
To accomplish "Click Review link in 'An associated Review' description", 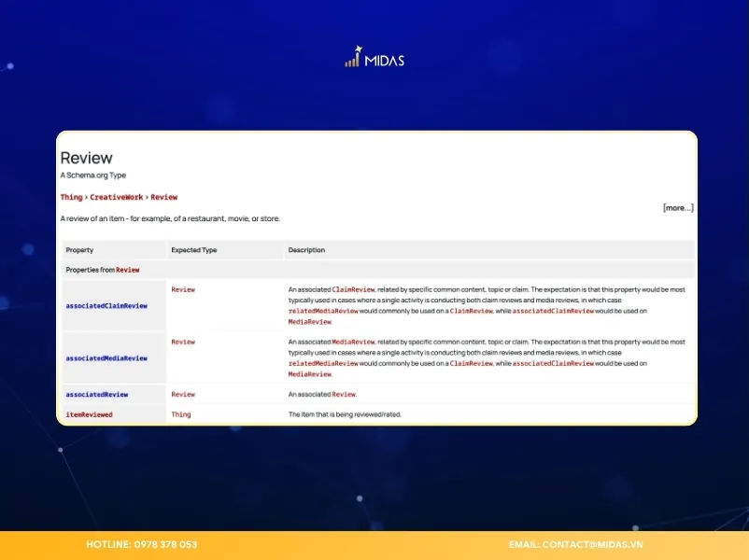I will click(344, 394).
